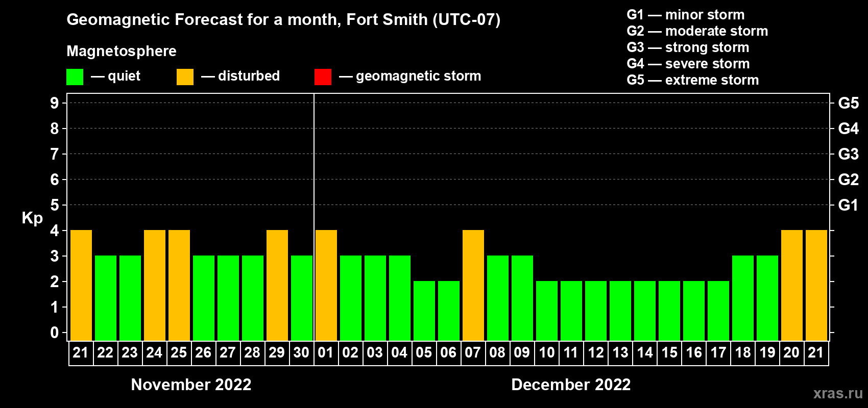
Task: Click date cell 23 in November
Action: coord(130,353)
